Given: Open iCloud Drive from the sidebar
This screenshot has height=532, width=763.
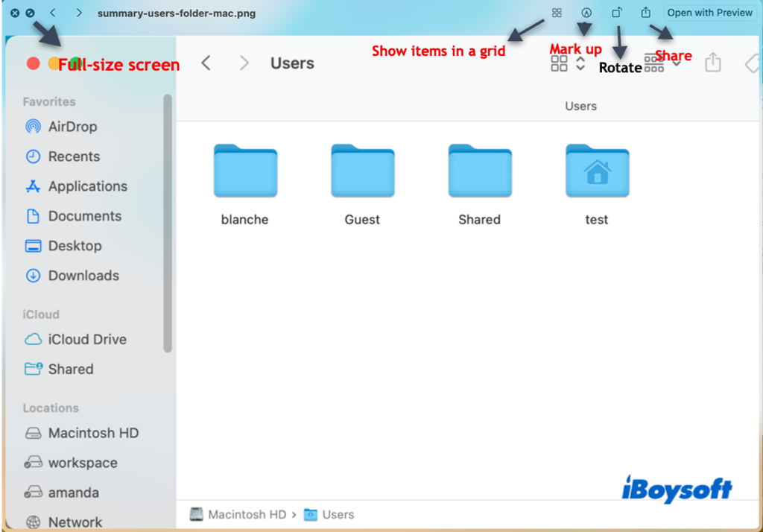Looking at the screenshot, I should pos(87,339).
